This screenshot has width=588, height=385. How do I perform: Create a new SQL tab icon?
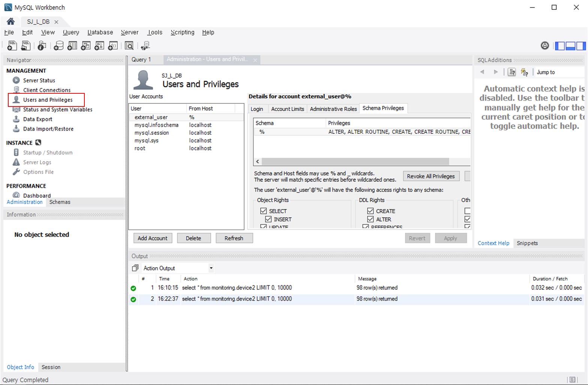coord(12,46)
